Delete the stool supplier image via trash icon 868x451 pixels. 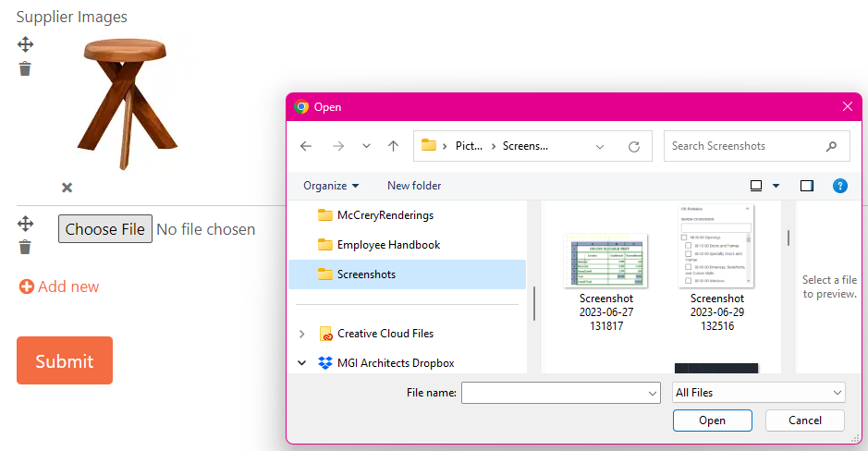pyautogui.click(x=25, y=69)
